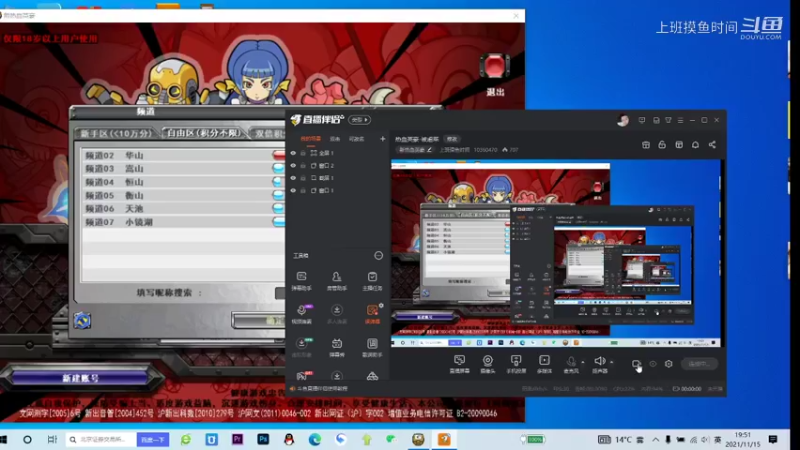The width and height of the screenshot is (800, 450).
Task: Open the 主播任务 tool
Action: coord(372,281)
